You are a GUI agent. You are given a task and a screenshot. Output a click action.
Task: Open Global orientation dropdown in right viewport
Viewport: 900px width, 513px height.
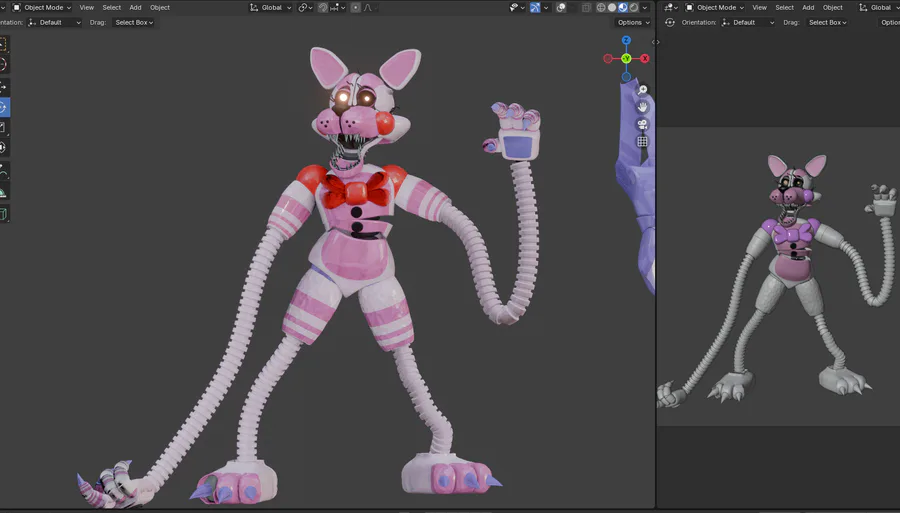click(x=878, y=7)
